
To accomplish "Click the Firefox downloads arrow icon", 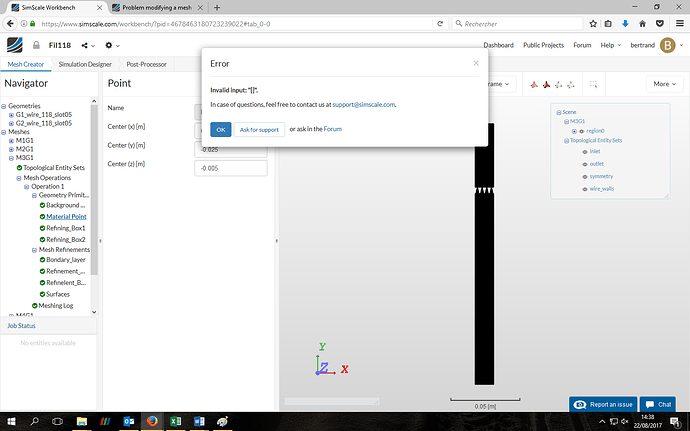I will click(x=625, y=24).
